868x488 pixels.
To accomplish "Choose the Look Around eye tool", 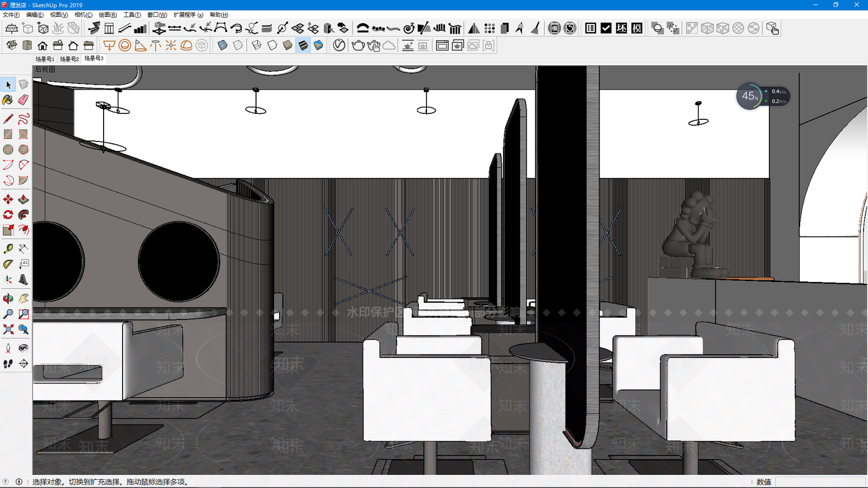I will click(23, 348).
